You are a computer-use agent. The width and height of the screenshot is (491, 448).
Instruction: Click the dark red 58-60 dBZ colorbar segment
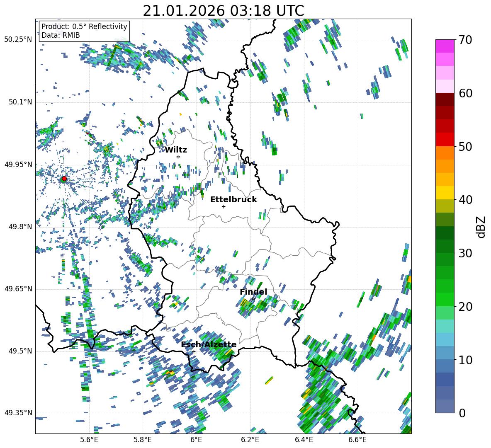pyautogui.click(x=445, y=99)
